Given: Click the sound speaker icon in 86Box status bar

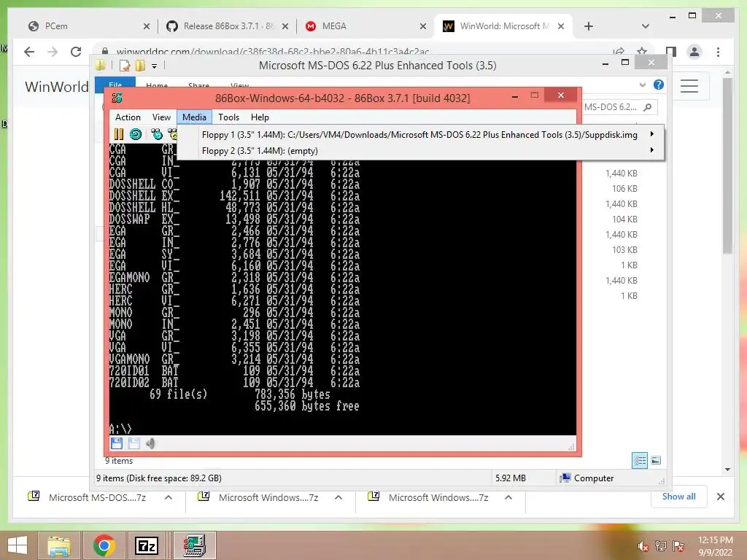Looking at the screenshot, I should pyautogui.click(x=150, y=444).
